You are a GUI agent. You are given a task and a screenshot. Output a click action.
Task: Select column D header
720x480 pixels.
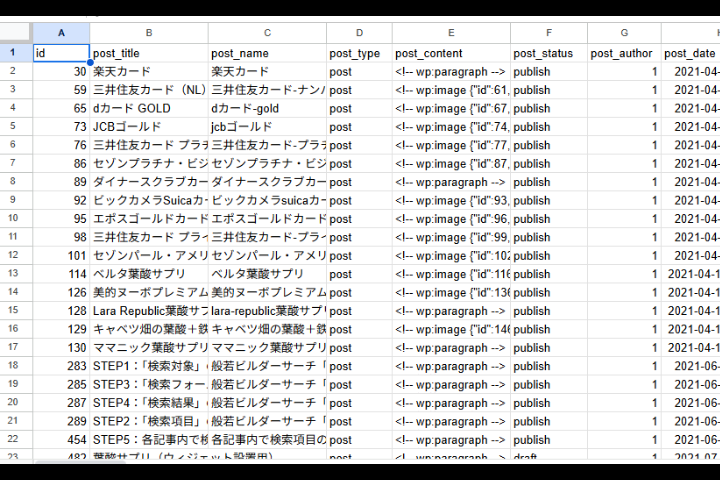(359, 33)
